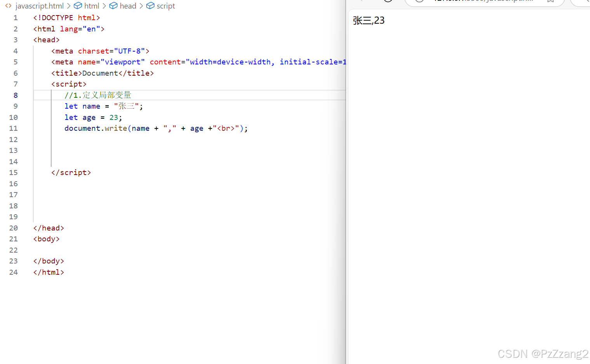Click the lang="en" attribute on line 2
590x364 pixels.
pyautogui.click(x=80, y=29)
